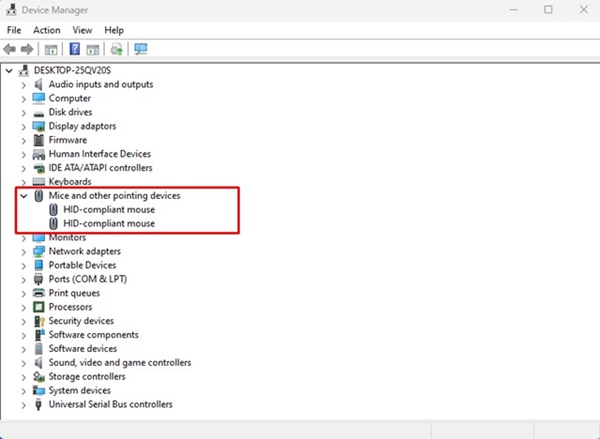
Task: Click the monitor icon beside Computer
Action: click(x=39, y=98)
